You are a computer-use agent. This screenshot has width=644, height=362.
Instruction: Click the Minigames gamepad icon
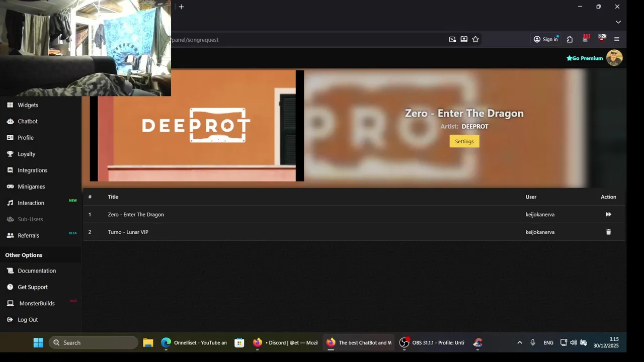click(10, 187)
